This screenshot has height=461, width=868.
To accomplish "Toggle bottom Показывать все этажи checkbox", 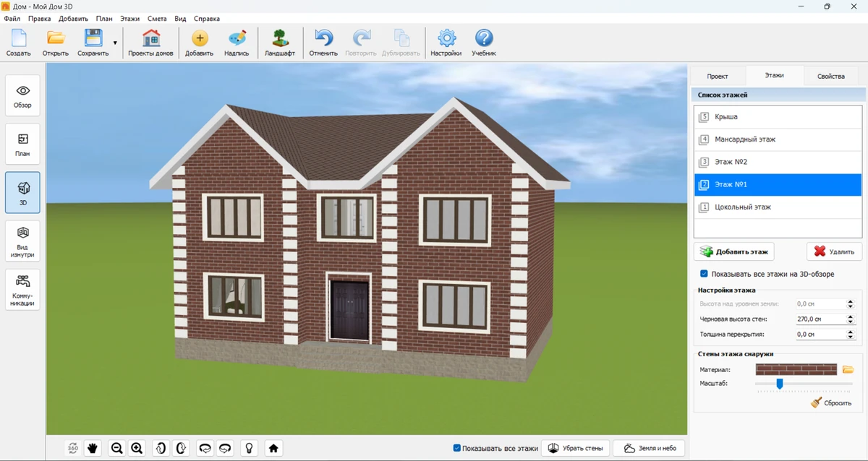I will tap(457, 448).
